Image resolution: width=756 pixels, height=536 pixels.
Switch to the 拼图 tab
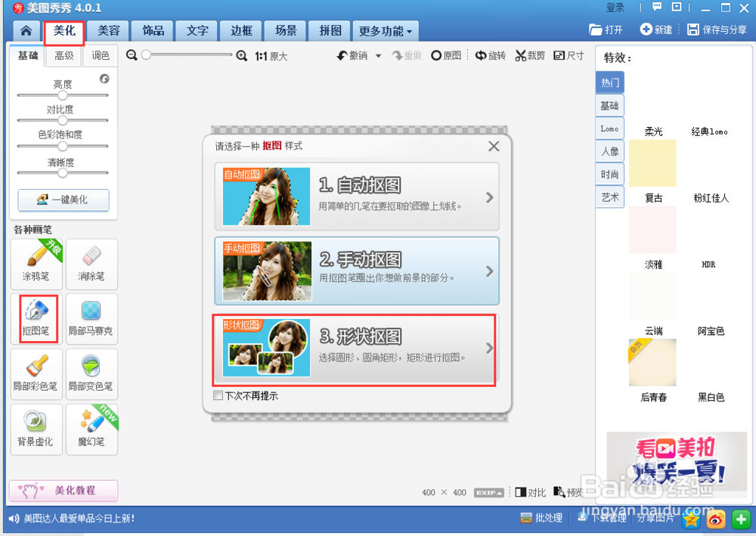330,31
